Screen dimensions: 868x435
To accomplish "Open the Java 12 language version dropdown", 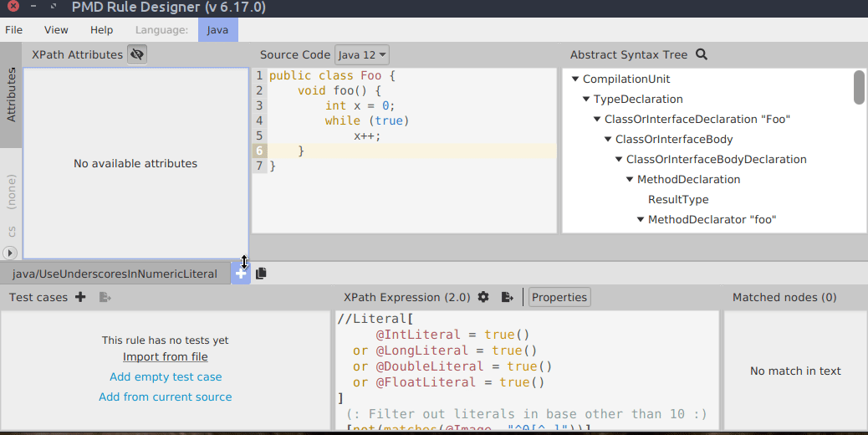I will coord(362,54).
